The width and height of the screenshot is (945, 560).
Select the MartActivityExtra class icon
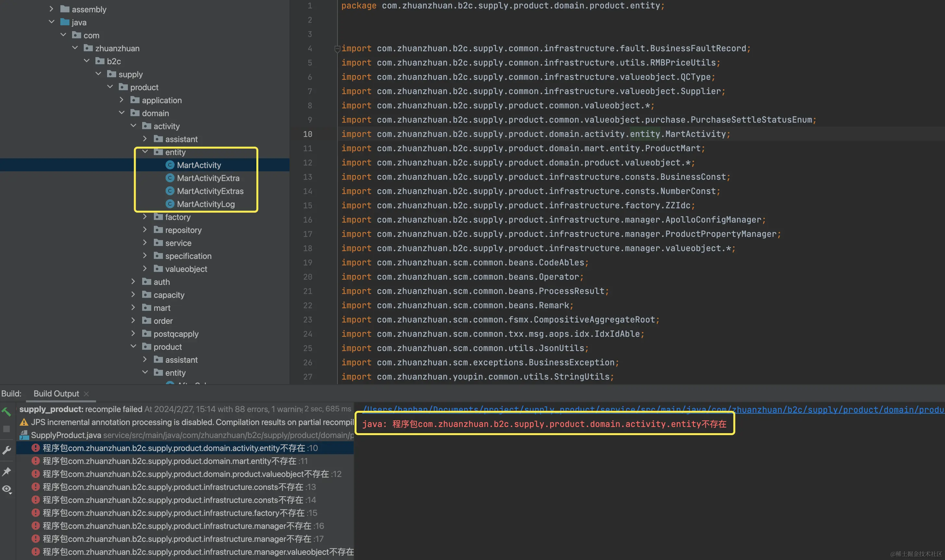[170, 178]
